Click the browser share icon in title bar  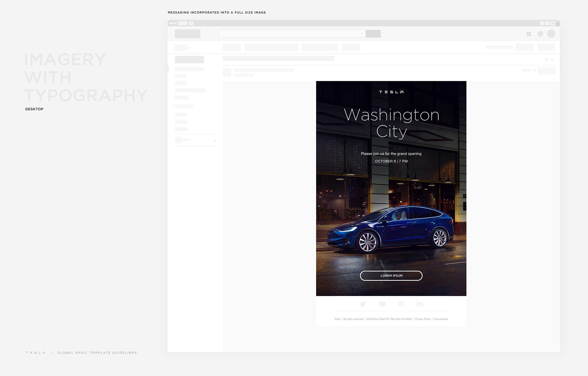pos(542,23)
